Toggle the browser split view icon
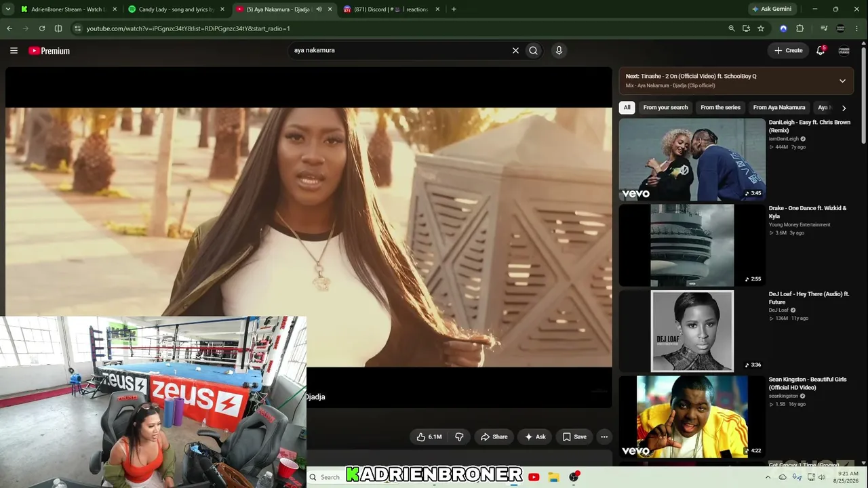 coord(58,28)
